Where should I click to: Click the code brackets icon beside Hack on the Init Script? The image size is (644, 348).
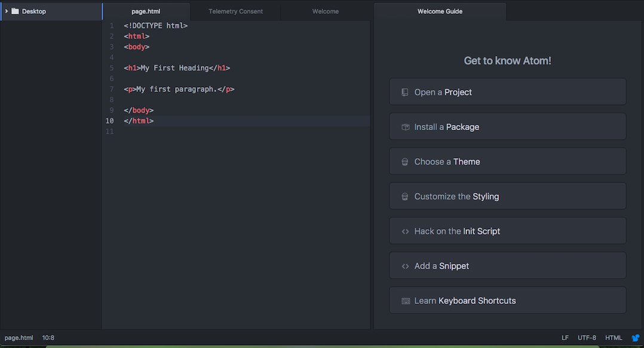[406, 232]
